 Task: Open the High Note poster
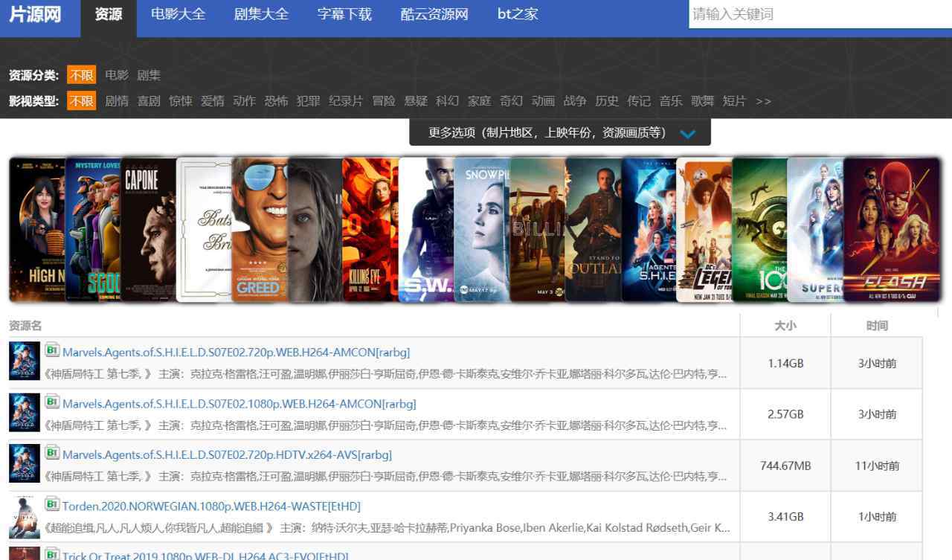pyautogui.click(x=37, y=230)
